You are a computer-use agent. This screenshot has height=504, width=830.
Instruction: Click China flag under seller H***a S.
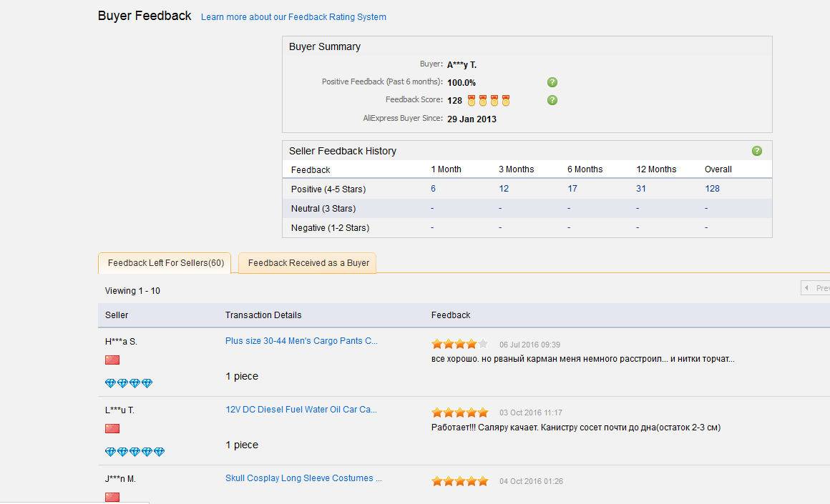coord(112,360)
